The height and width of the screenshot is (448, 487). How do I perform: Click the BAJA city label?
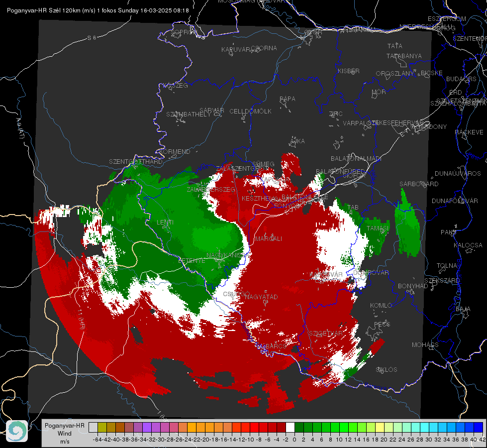[x=463, y=309]
